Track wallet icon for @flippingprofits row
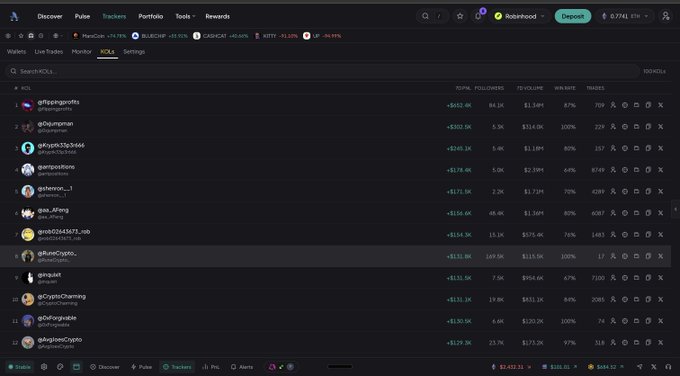 point(636,105)
